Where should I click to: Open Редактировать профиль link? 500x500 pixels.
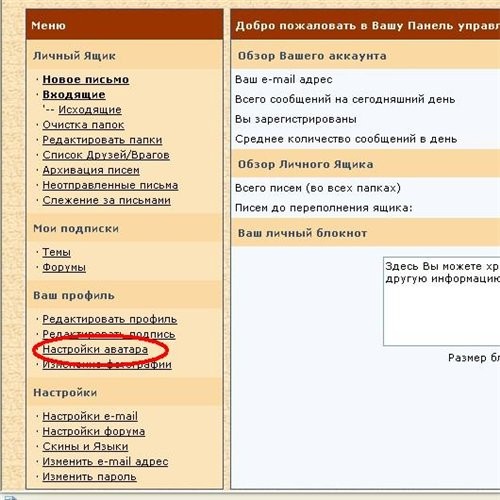click(110, 319)
